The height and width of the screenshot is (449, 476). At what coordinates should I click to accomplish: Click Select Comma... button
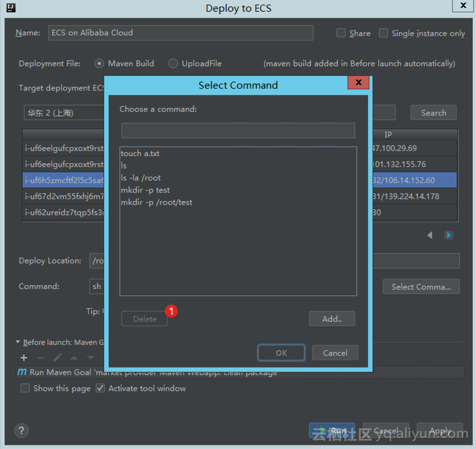pos(421,286)
